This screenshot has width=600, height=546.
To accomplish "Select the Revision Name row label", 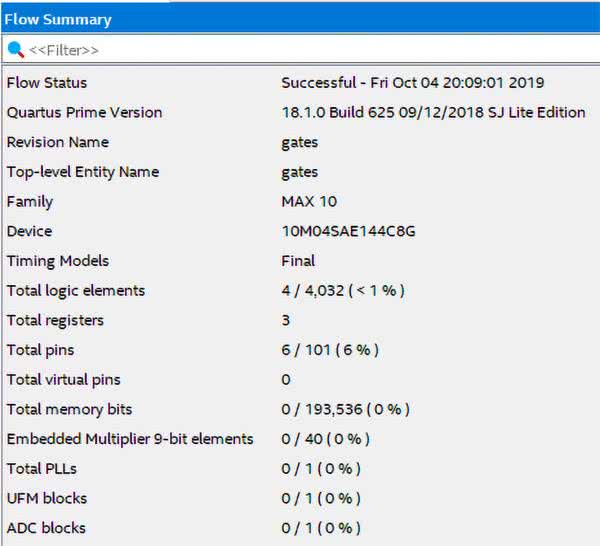I will 58,142.
